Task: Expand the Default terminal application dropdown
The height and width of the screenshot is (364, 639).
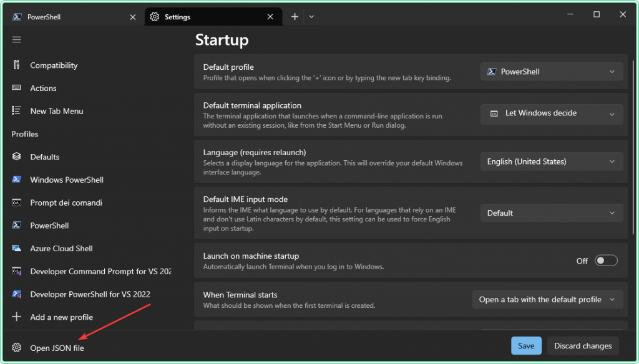Action: pos(551,114)
